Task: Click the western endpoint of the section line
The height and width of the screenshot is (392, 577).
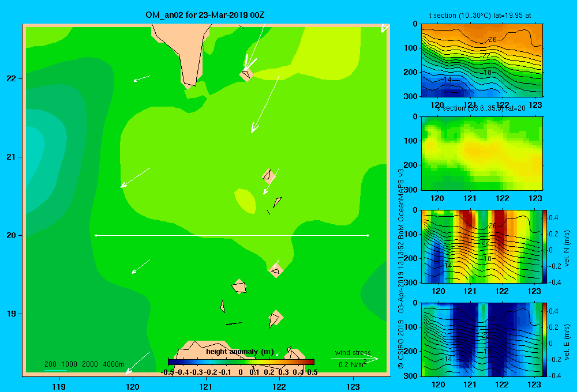Action: [96, 235]
